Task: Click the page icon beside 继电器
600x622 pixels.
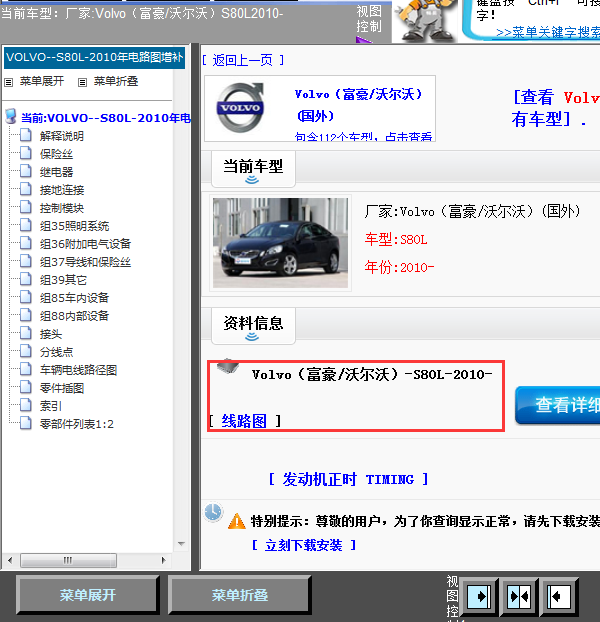Action: (26, 171)
